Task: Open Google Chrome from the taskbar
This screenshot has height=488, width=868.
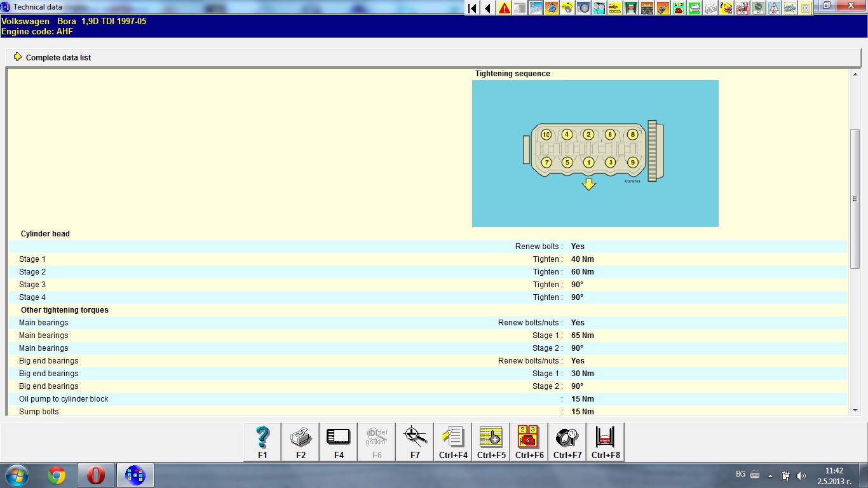Action: point(57,475)
